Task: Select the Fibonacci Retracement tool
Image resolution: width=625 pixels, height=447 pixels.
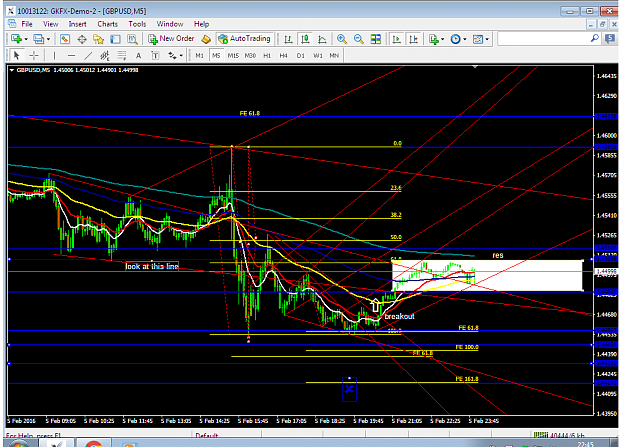Action: pyautogui.click(x=122, y=55)
